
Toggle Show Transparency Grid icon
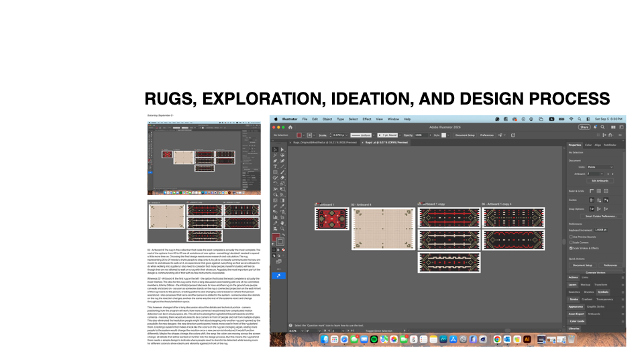point(606,191)
